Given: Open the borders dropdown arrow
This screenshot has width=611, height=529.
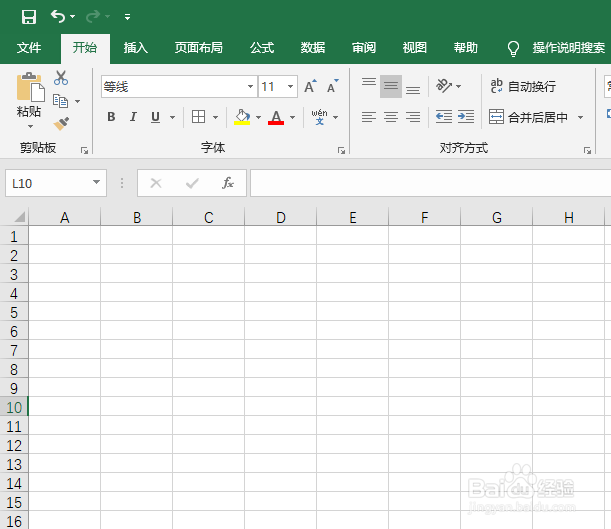Looking at the screenshot, I should [x=215, y=117].
